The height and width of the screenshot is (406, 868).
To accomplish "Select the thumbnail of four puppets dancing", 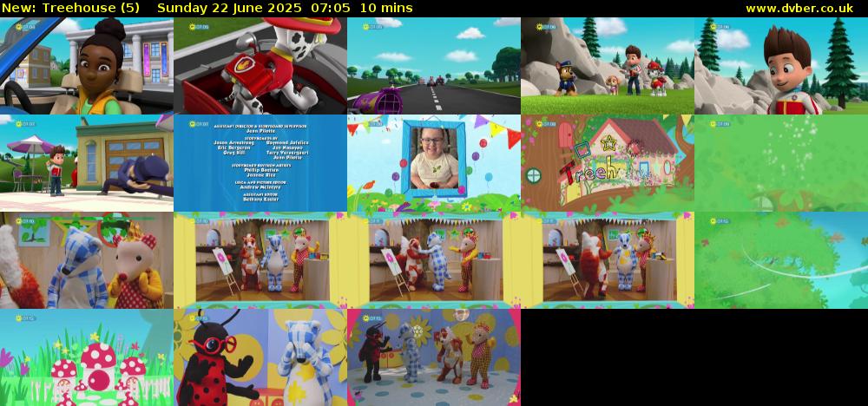I will pyautogui.click(x=434, y=357).
